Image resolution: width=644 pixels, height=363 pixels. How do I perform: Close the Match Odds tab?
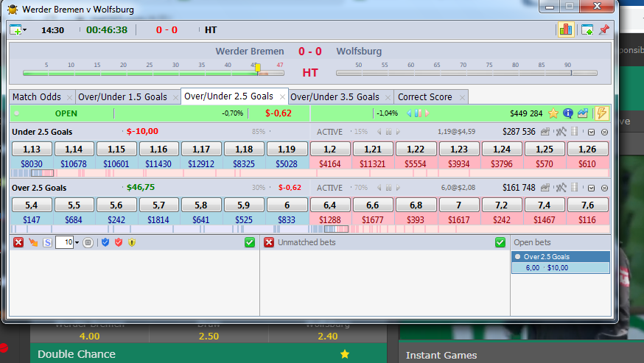pos(69,97)
